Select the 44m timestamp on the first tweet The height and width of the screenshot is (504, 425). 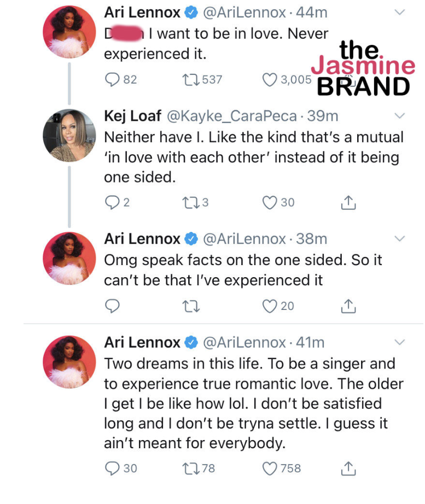tap(313, 13)
